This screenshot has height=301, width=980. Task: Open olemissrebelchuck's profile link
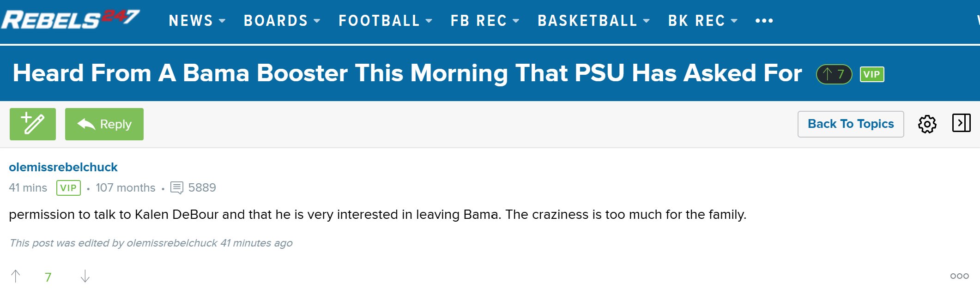63,167
